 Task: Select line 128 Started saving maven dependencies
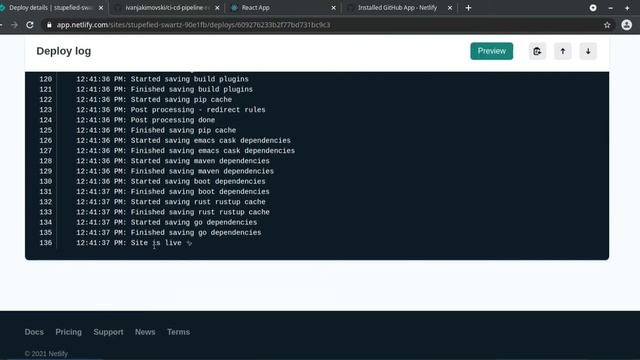pyautogui.click(x=173, y=161)
